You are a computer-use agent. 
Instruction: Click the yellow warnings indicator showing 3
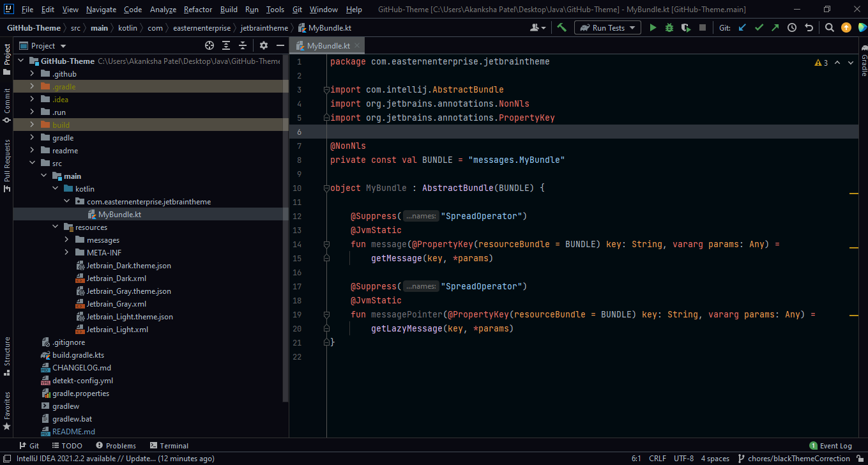point(821,63)
